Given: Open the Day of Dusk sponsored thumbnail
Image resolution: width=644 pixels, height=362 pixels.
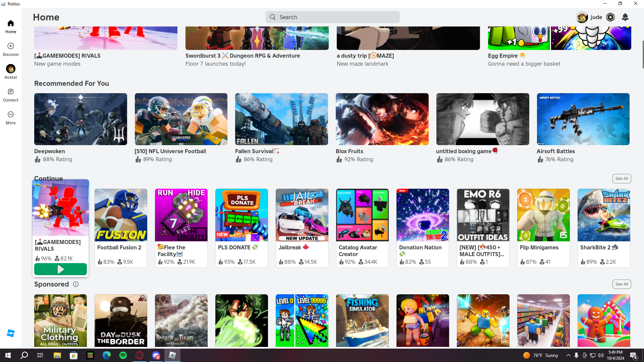Looking at the screenshot, I should tap(121, 321).
